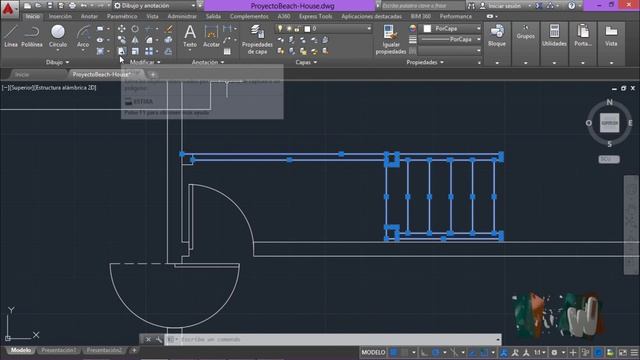Select the Acotar dimension tool
The image size is (640, 360).
tap(211, 36)
